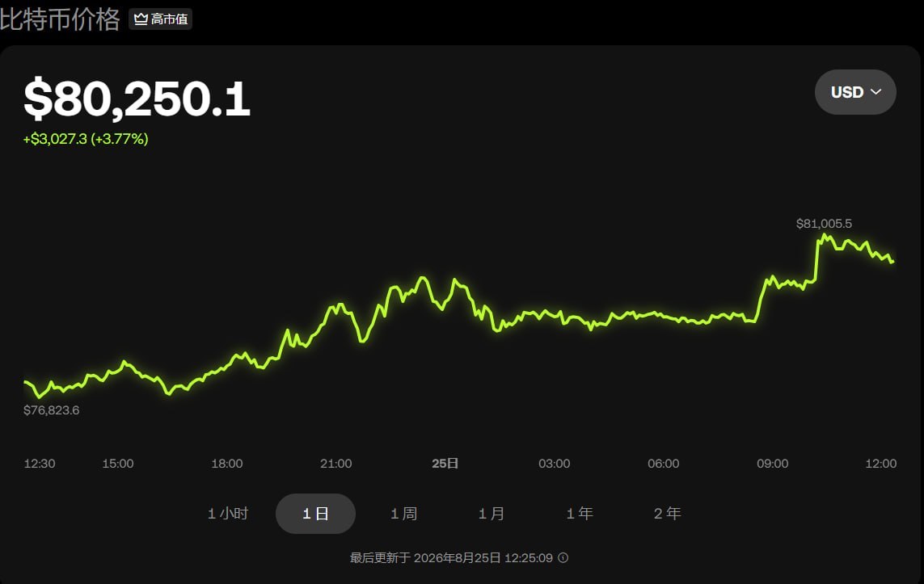Screen dimensions: 924x584
Task: Show the 1 年 price history
Action: click(x=580, y=514)
